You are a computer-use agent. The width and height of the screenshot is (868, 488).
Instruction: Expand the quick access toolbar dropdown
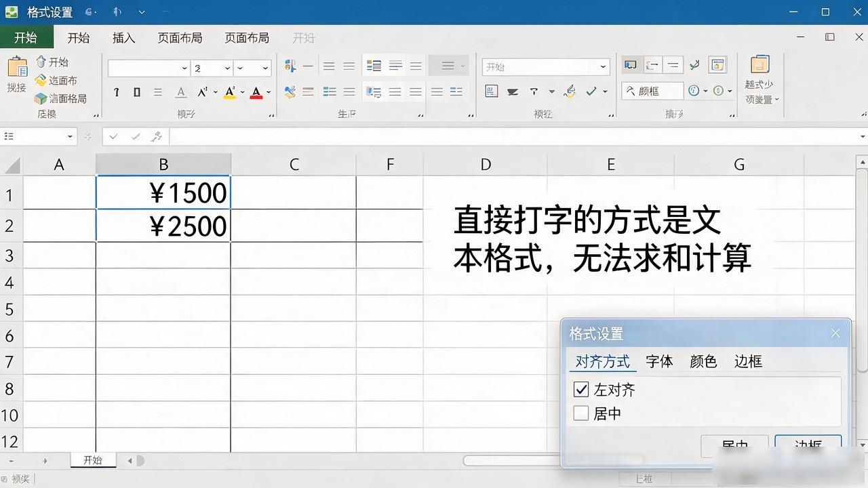(x=141, y=12)
